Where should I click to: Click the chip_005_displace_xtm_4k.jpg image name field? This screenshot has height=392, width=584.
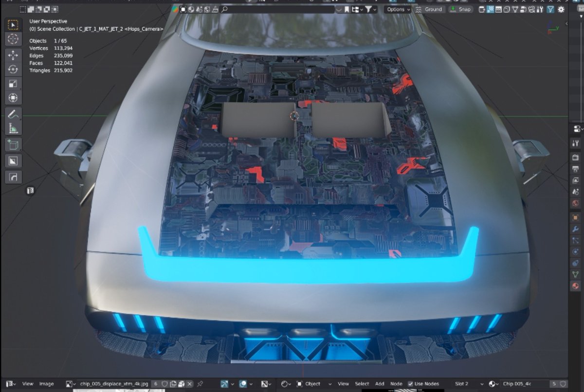[114, 384]
